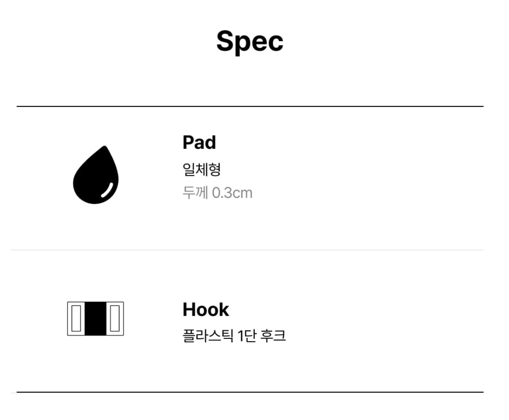The width and height of the screenshot is (509, 420).
Task: Select the Pad heading
Action: [x=199, y=143]
